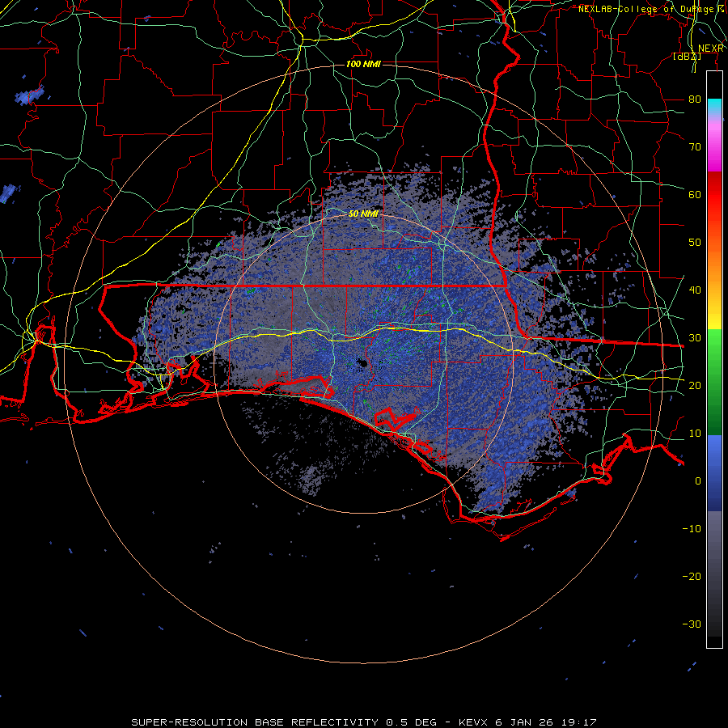This screenshot has width=728, height=728.
Task: Select the 20 value on dBZ scale
Action: pyautogui.click(x=695, y=386)
